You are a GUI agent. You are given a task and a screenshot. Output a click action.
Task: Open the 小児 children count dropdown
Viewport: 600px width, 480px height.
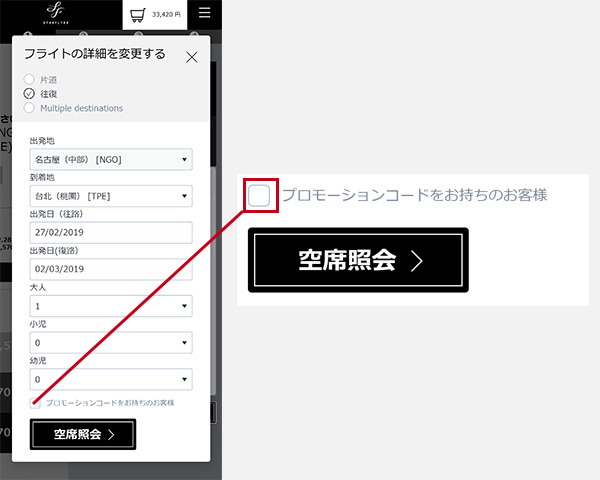[111, 343]
